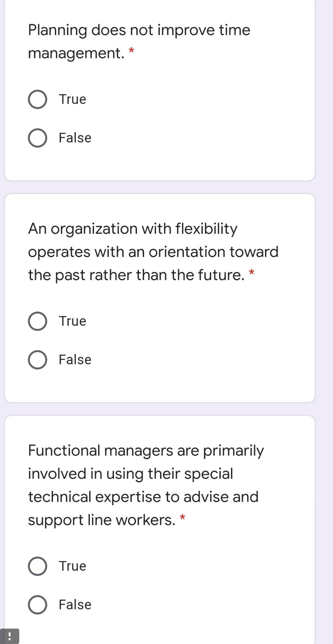Click the red required asterisk after 'management.'
The width and height of the screenshot is (333, 644).
click(132, 51)
